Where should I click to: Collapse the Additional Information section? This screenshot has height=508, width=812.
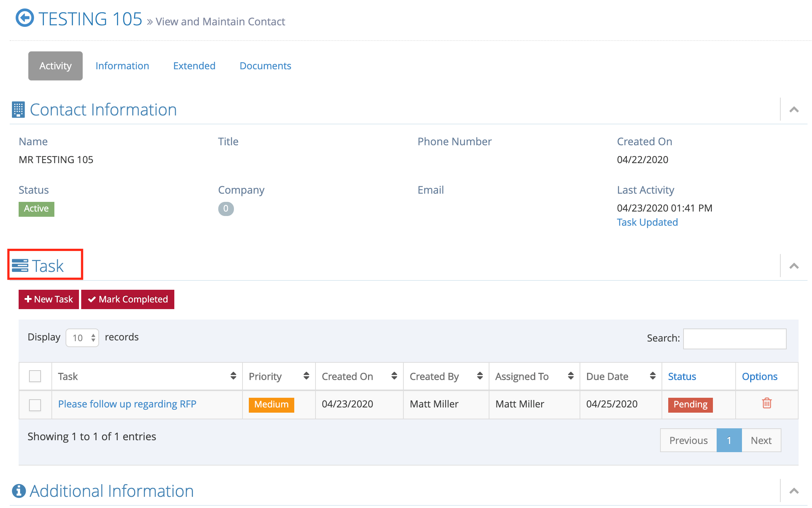[x=794, y=491]
